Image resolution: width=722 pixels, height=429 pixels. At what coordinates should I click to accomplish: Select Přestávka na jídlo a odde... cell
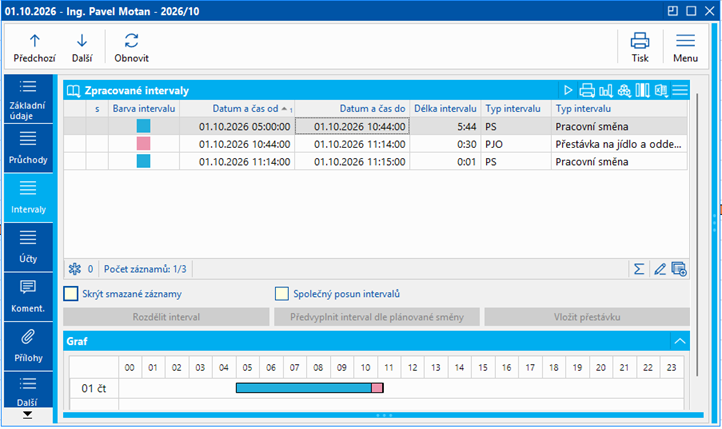coord(619,144)
